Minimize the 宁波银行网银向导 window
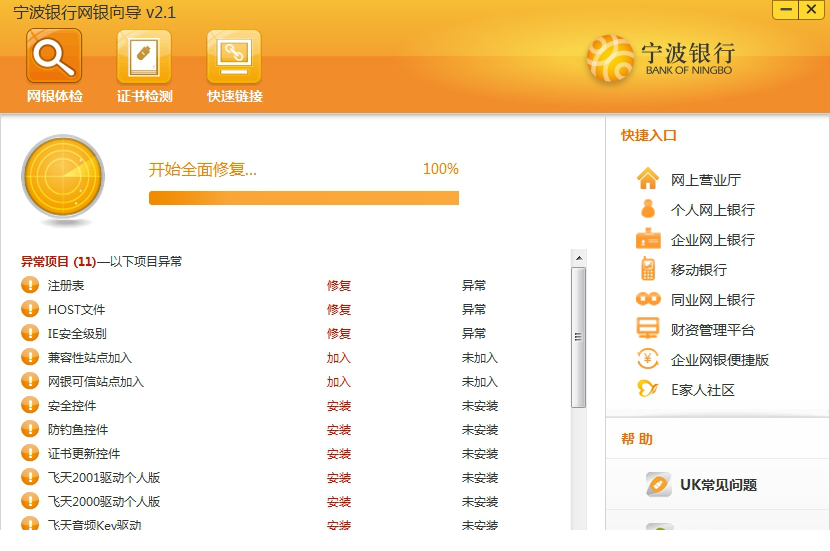830x551 pixels. (x=785, y=10)
